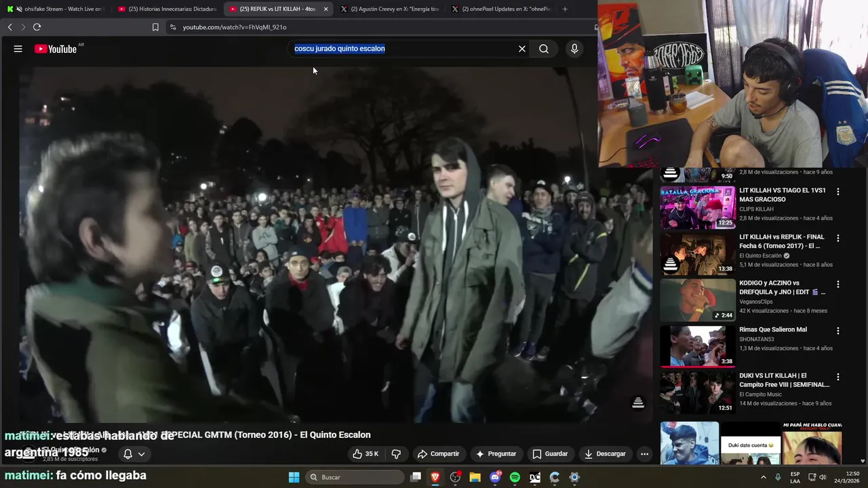Open options for LIT KILLAH vs REPLIK FINAL

[838, 238]
